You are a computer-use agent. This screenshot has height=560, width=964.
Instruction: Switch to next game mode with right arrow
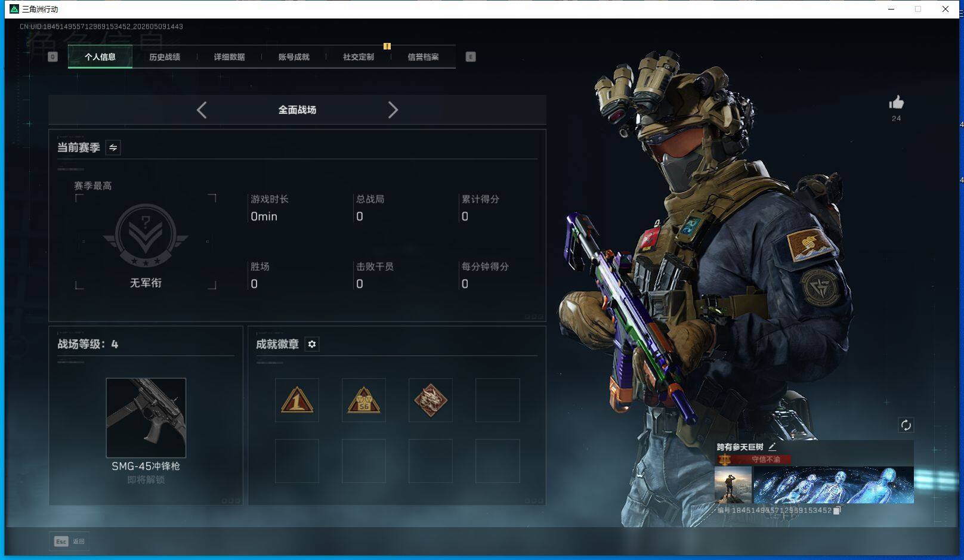coord(393,110)
